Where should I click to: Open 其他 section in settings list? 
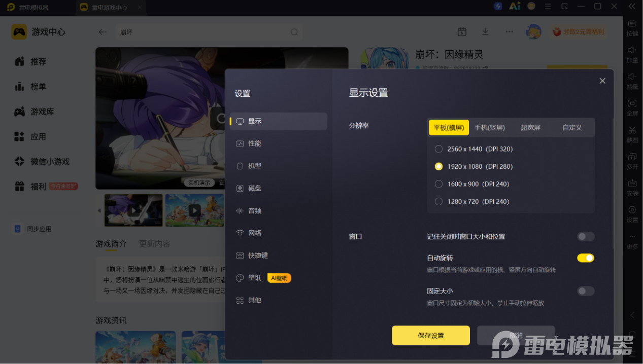(278, 300)
